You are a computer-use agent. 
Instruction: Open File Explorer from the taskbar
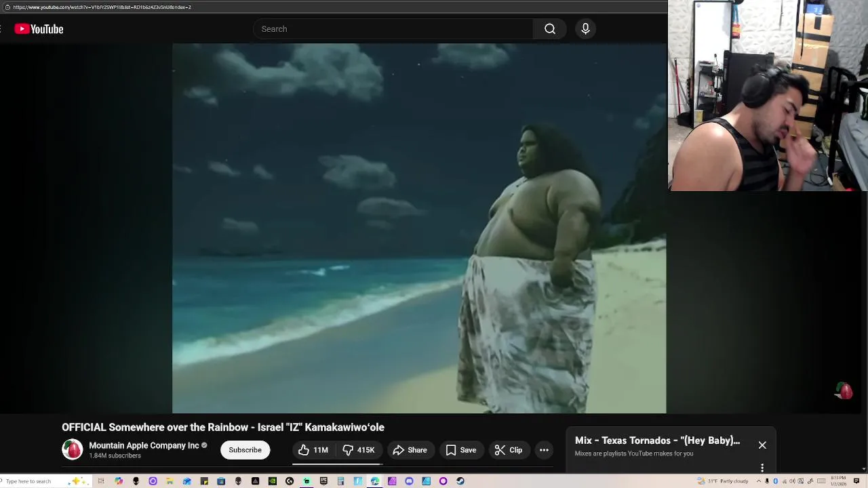[x=170, y=481]
